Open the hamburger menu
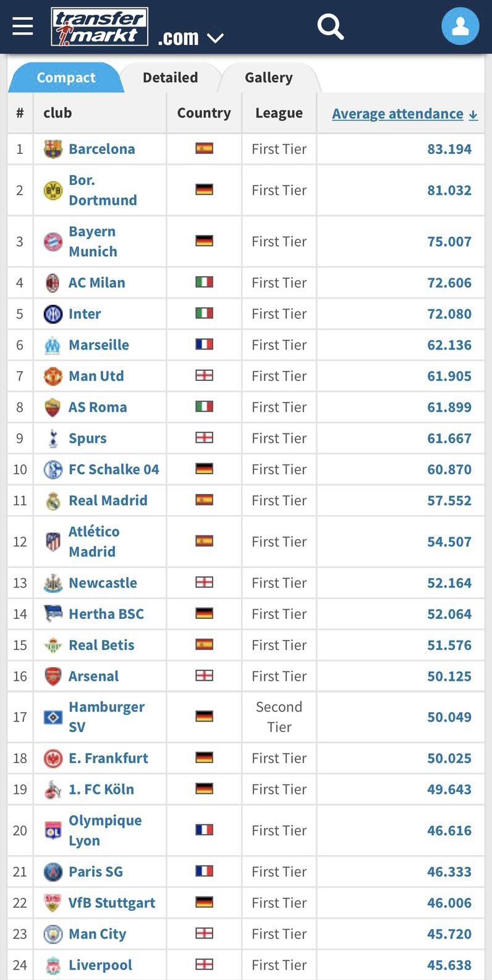The height and width of the screenshot is (980, 492). click(23, 27)
